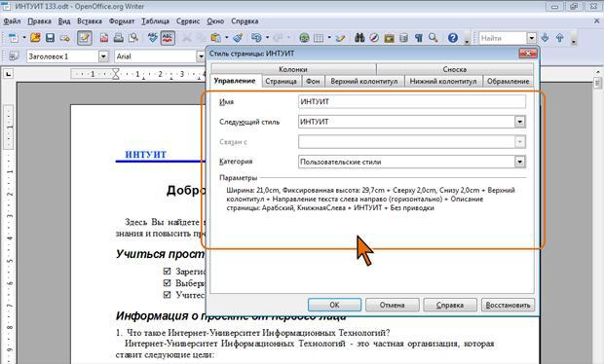Open the Вид menu
The width and height of the screenshot is (604, 364).
pyautogui.click(x=64, y=21)
